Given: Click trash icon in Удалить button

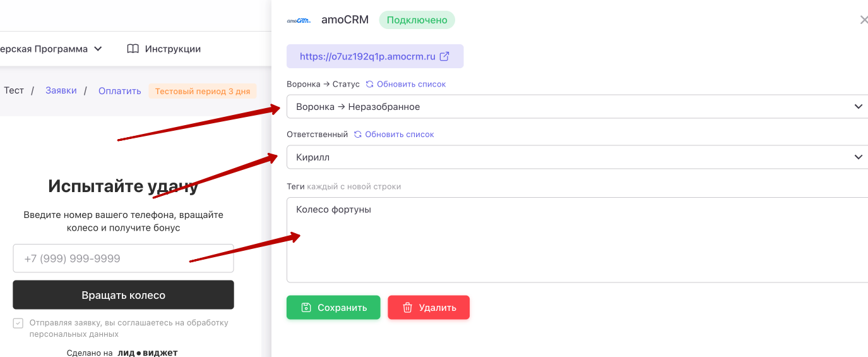Looking at the screenshot, I should click(408, 308).
